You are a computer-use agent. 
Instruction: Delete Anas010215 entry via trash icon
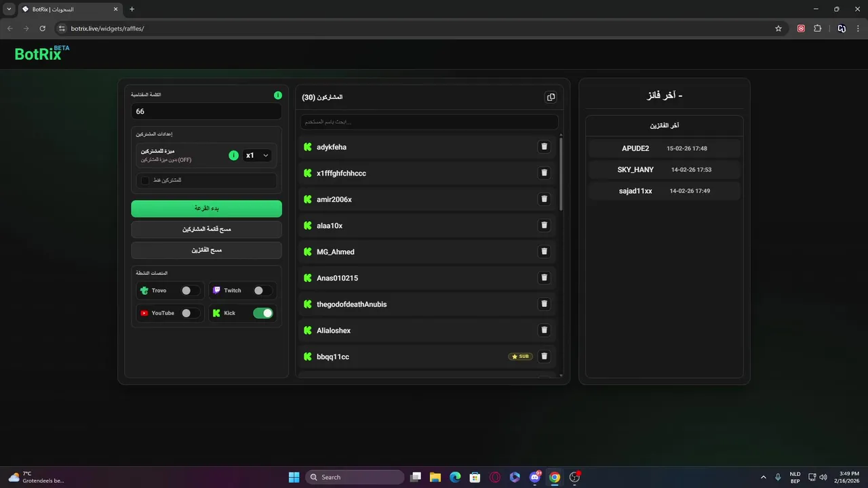(x=544, y=278)
